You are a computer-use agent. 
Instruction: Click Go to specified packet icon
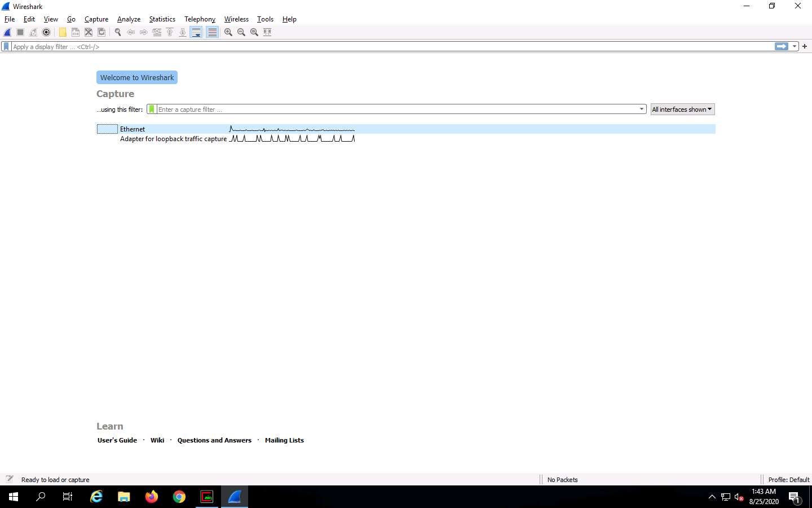pyautogui.click(x=157, y=32)
